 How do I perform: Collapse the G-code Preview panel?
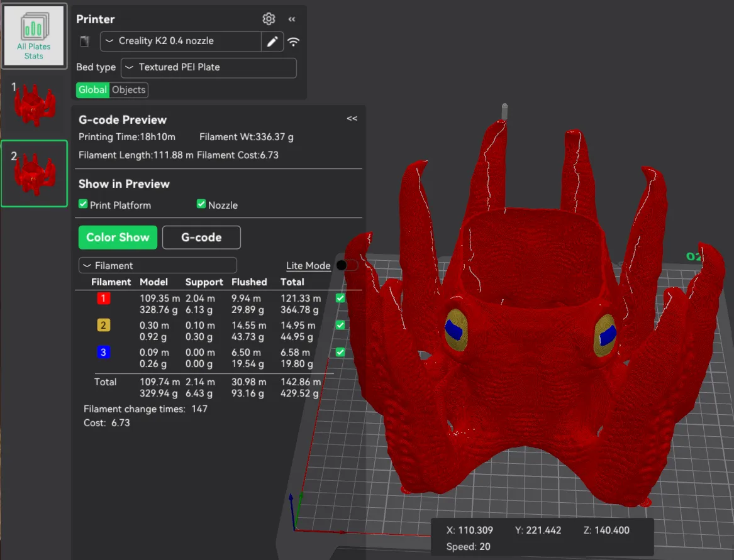tap(352, 119)
